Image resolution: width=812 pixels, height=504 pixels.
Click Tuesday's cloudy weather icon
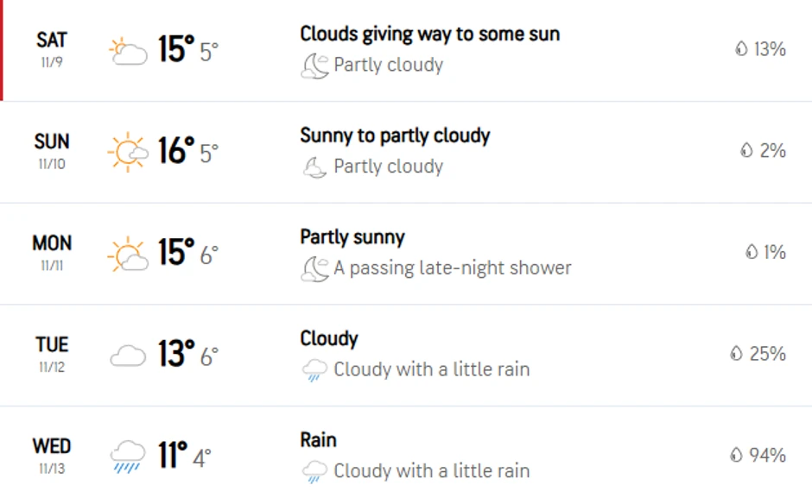(x=128, y=356)
